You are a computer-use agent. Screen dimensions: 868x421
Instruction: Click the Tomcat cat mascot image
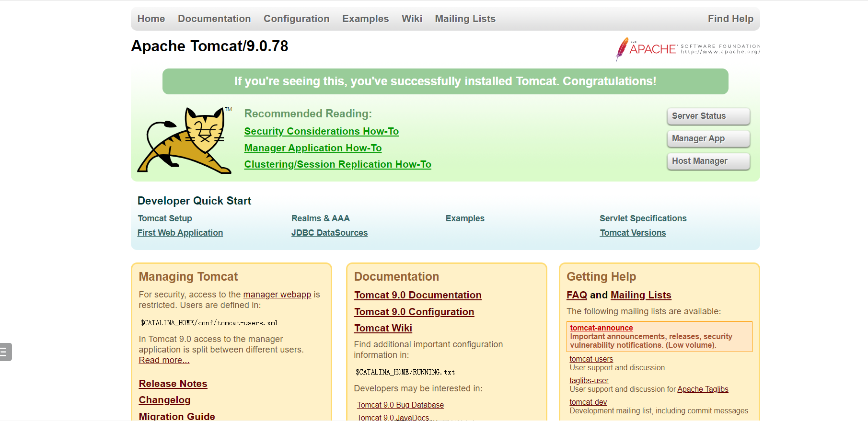185,140
